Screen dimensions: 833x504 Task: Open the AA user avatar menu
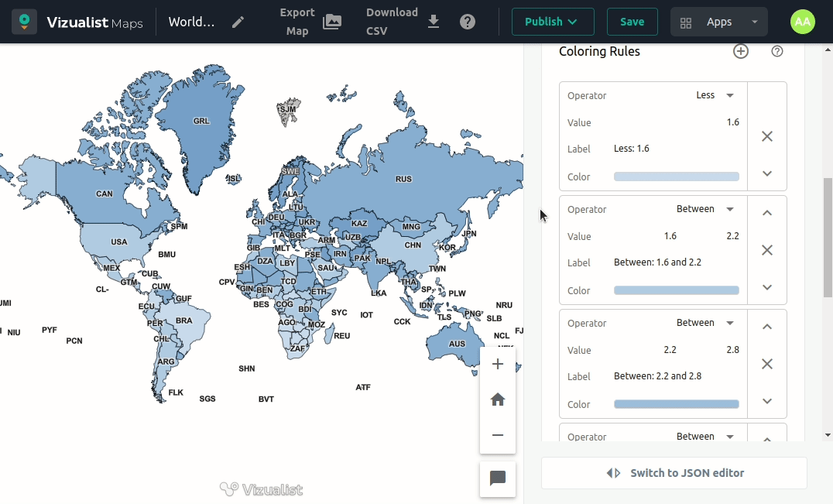[x=803, y=22]
